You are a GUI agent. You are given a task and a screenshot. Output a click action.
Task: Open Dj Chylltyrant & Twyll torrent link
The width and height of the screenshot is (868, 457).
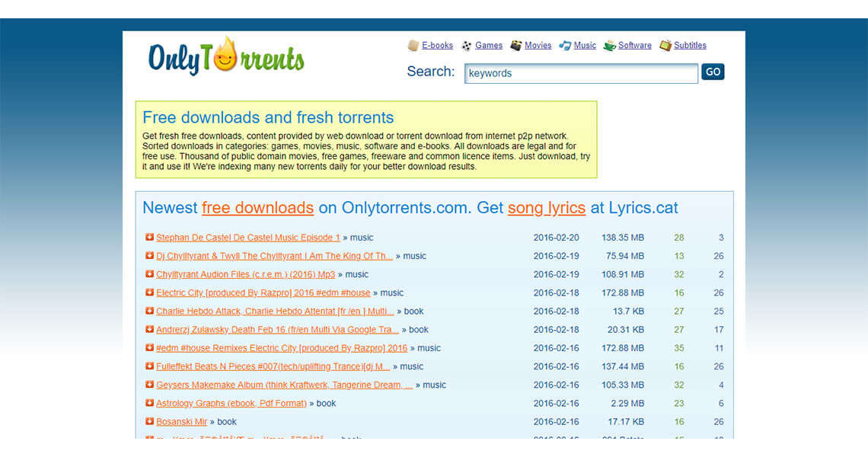[275, 256]
